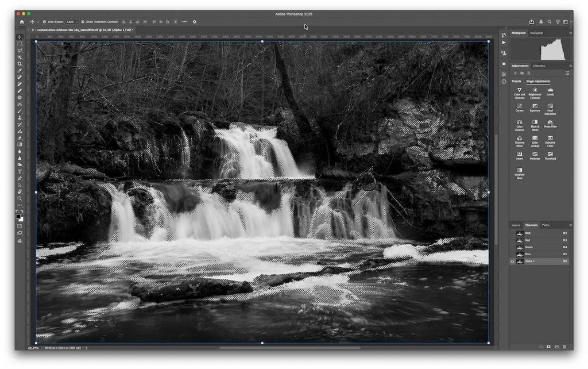This screenshot has width=588, height=369.
Task: Add a Gradient Map adjustment
Action: 519,173
